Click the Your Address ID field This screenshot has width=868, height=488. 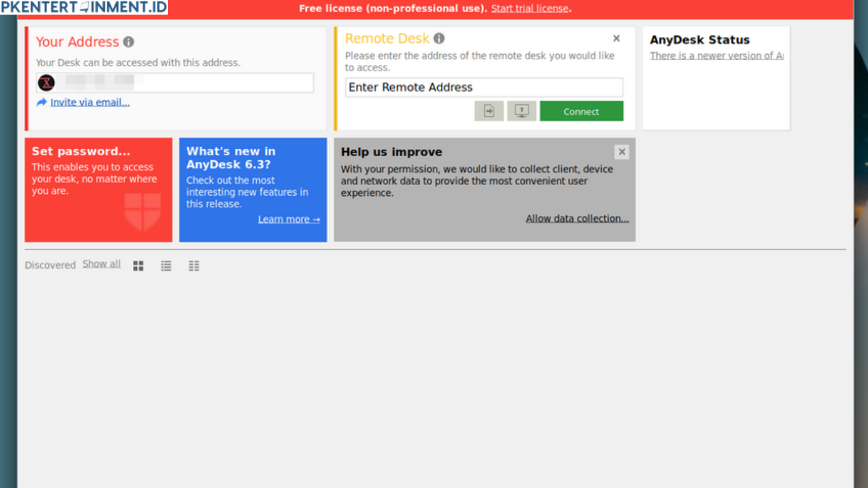[175, 83]
